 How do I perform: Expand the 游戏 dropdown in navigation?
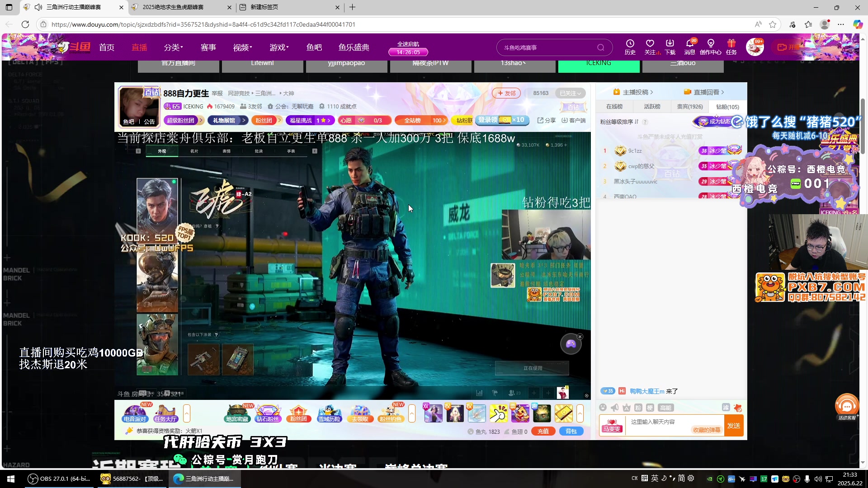(x=279, y=47)
